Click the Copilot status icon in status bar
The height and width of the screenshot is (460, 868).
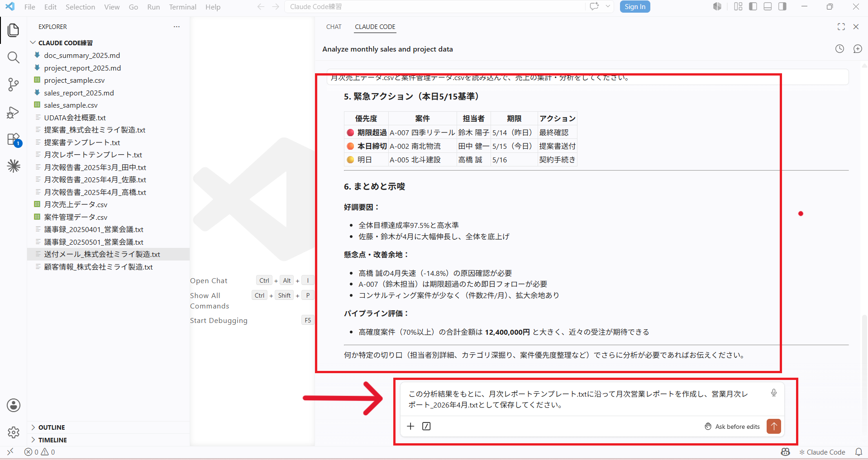tap(786, 452)
